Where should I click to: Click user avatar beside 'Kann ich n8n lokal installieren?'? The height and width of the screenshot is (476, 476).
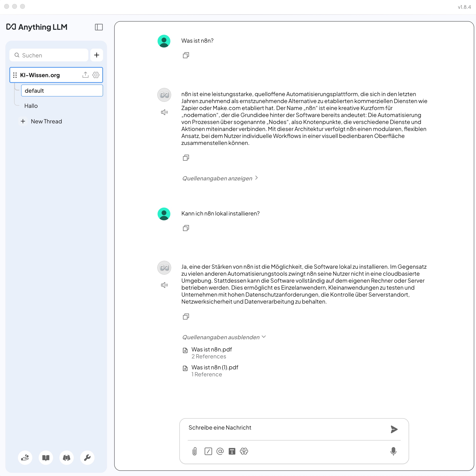point(164,214)
